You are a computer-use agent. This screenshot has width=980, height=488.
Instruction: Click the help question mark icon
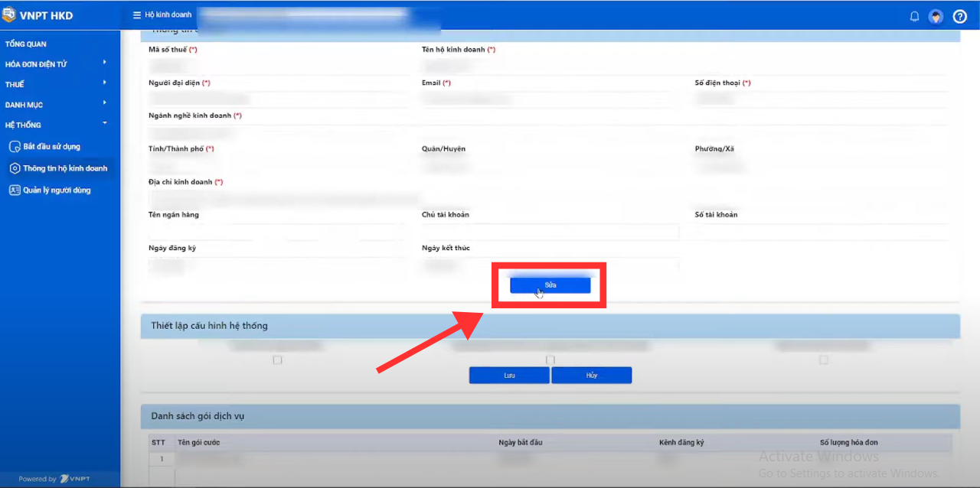point(959,16)
